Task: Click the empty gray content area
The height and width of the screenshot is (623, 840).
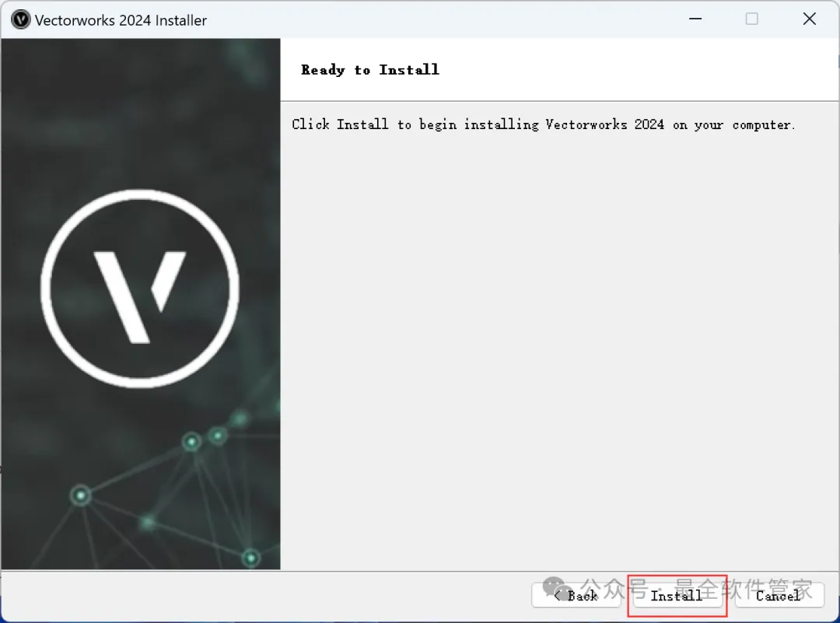Action: (559, 348)
